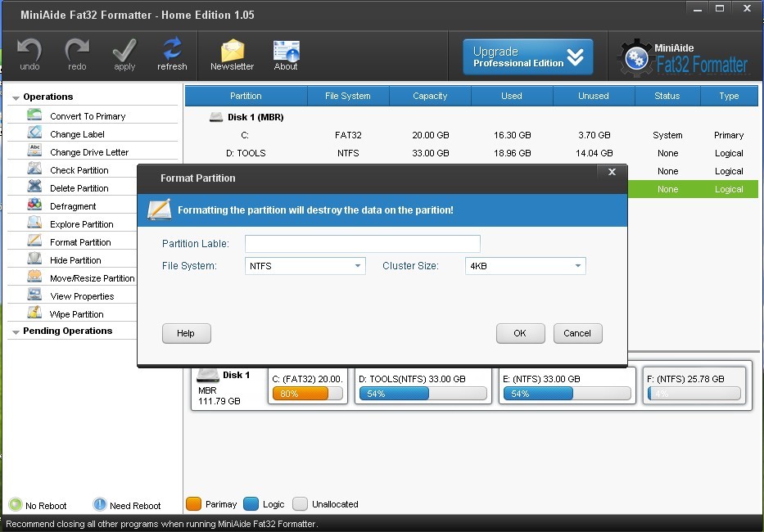Close the Format Partition dialog
The height and width of the screenshot is (532, 764).
point(612,172)
